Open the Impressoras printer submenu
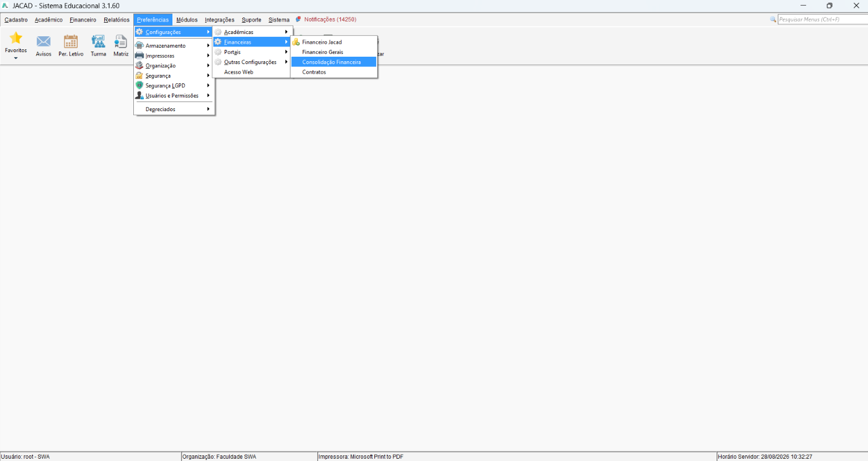The image size is (868, 461). [173, 56]
